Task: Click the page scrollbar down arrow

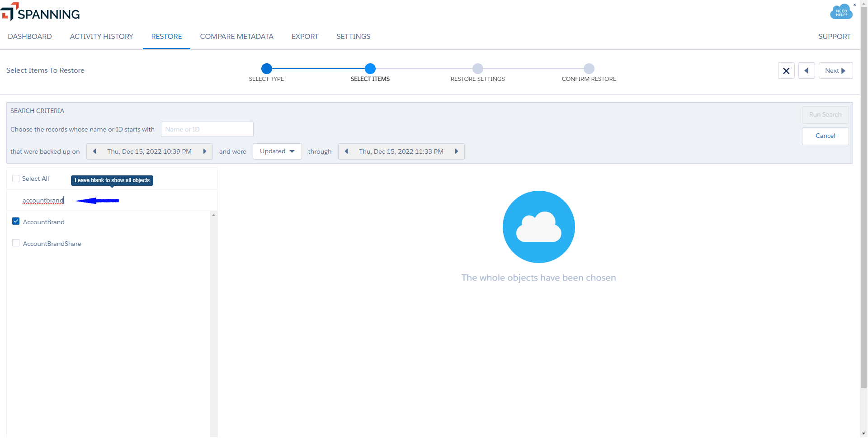Action: tap(864, 433)
